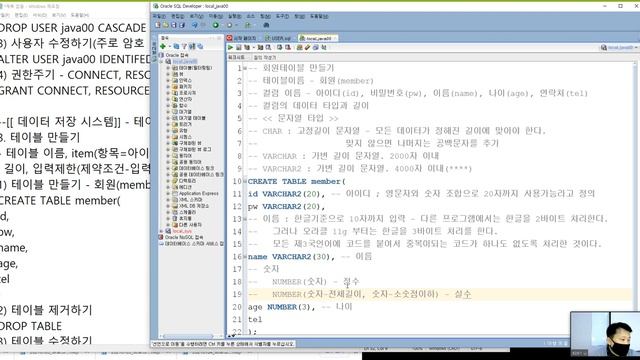Click the blue Back navigation arrow
640x360 pixels.
194,25
